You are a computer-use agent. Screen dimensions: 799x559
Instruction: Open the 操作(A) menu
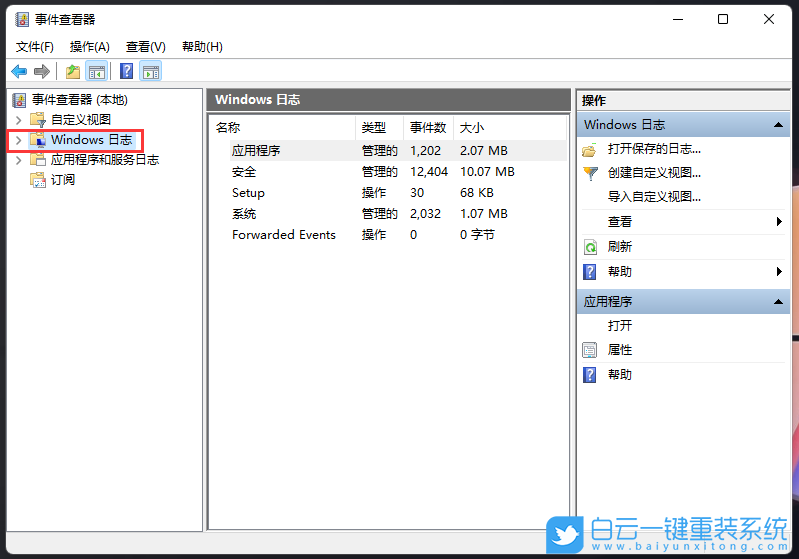90,47
